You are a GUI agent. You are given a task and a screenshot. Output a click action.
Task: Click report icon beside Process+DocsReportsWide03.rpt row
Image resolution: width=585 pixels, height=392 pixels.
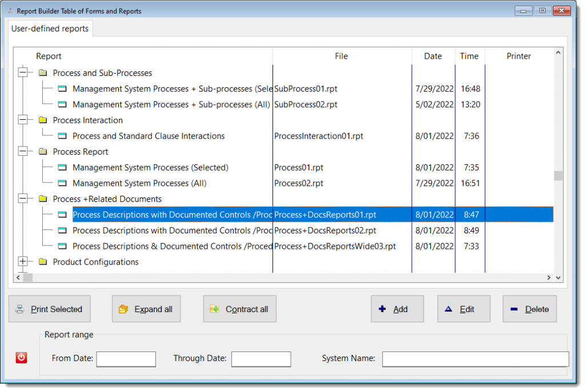tap(62, 246)
